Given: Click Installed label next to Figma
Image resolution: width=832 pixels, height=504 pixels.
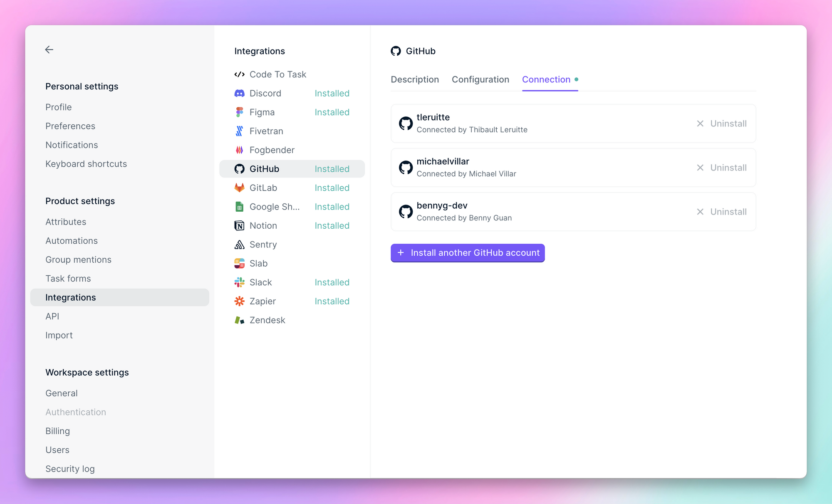Looking at the screenshot, I should pyautogui.click(x=332, y=112).
